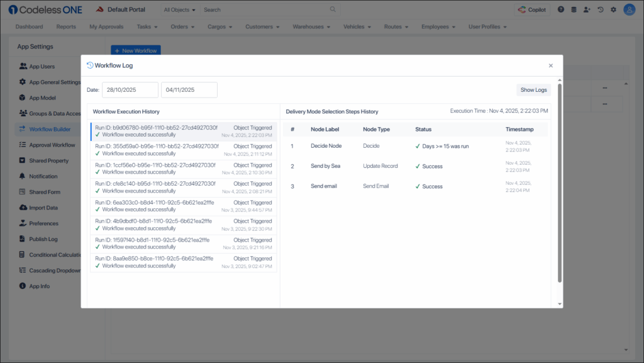The height and width of the screenshot is (363, 644).
Task: Open the database stack icon in header
Action: click(574, 9)
